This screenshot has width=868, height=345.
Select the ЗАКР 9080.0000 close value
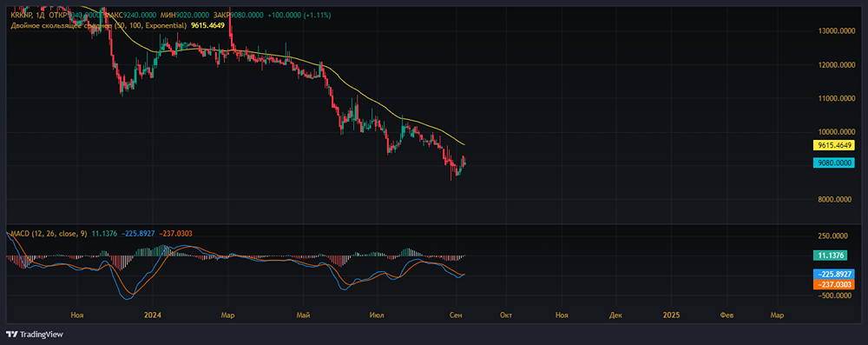239,16
